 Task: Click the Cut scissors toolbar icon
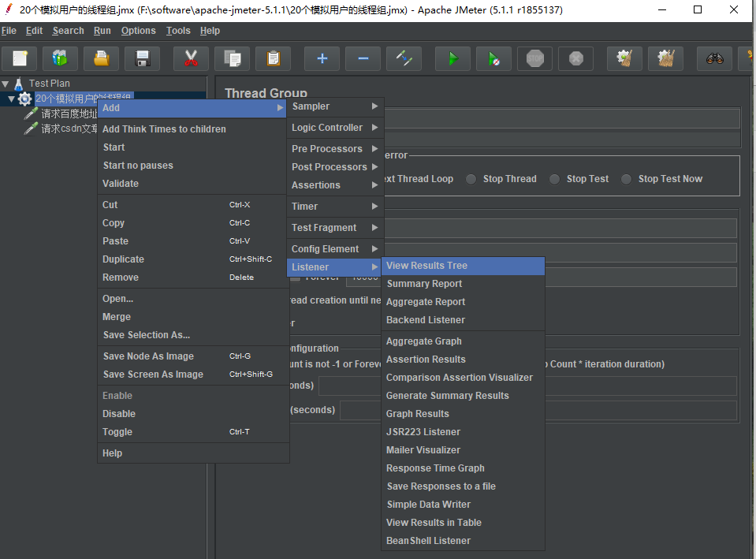point(191,59)
